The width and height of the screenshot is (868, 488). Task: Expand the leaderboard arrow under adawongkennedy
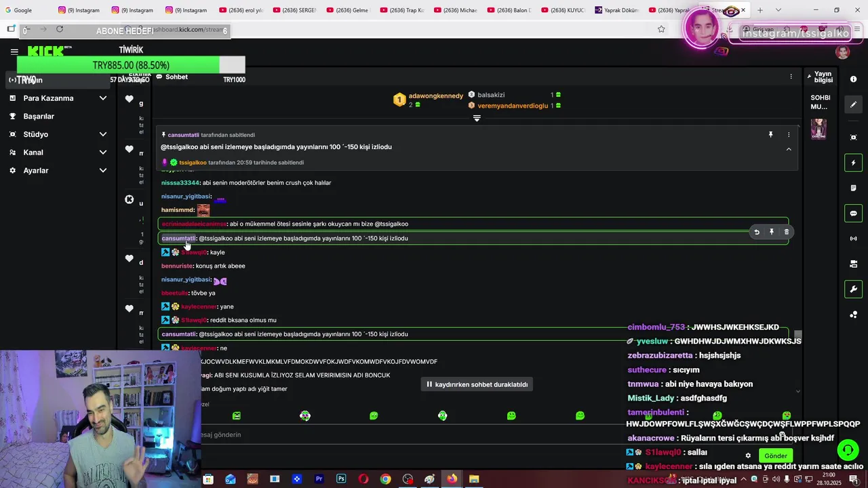[x=477, y=118]
